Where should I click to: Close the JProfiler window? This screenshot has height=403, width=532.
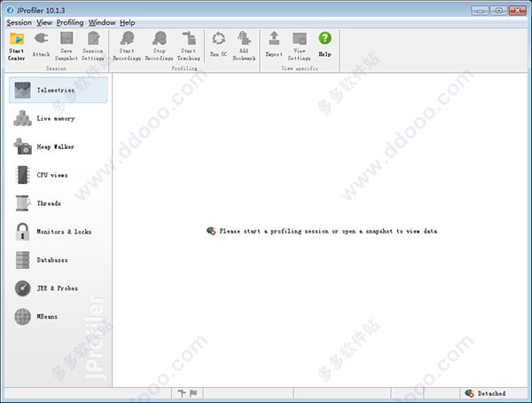[518, 11]
